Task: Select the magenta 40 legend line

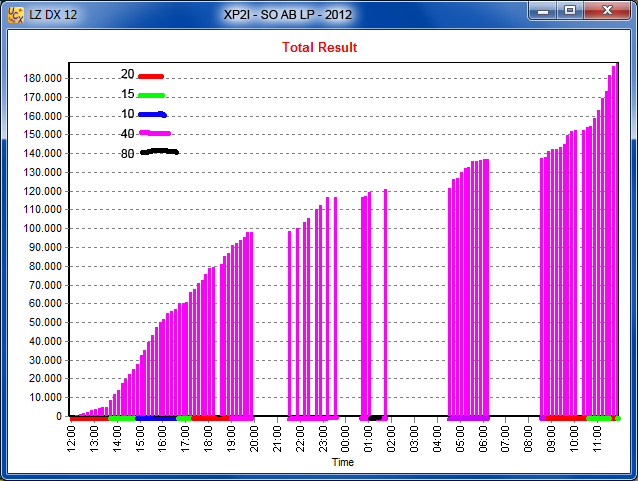Action: [x=154, y=133]
